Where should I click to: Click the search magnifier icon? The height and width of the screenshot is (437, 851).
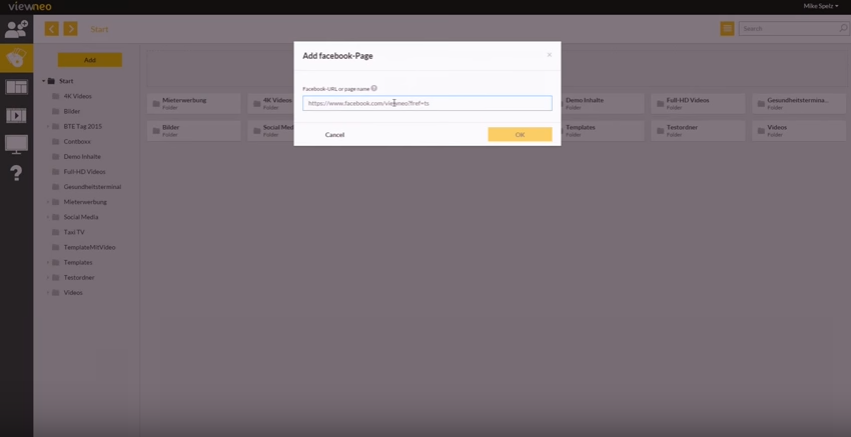(x=843, y=28)
